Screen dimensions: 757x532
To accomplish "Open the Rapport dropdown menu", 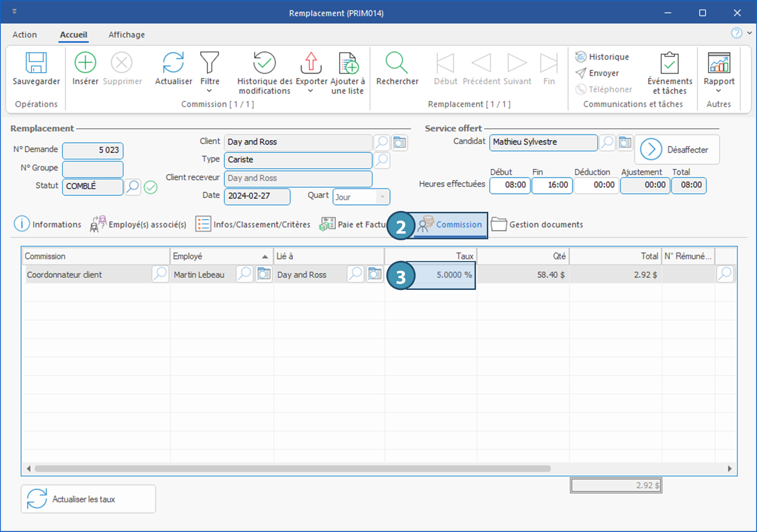I will pos(718,91).
